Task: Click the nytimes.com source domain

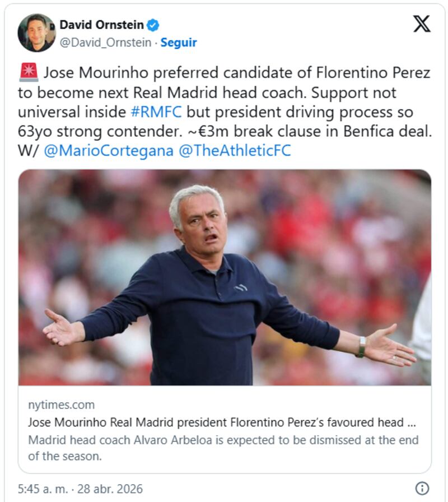Action: tap(61, 405)
